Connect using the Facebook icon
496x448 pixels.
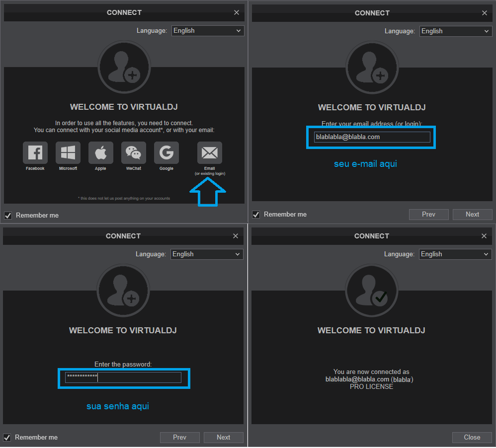click(x=35, y=152)
